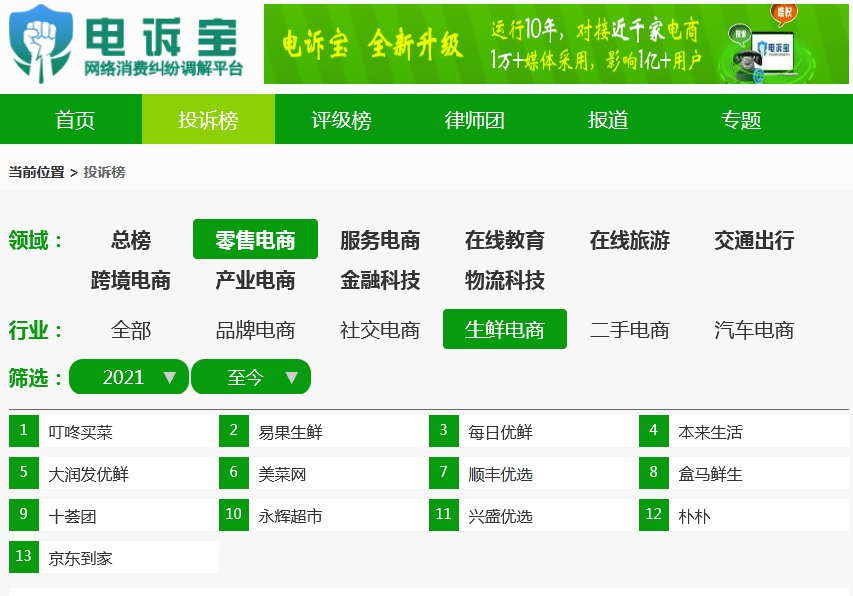Screen dimensions: 853x596
Task: Select the 跨境电商 domain filter
Action: [131, 280]
